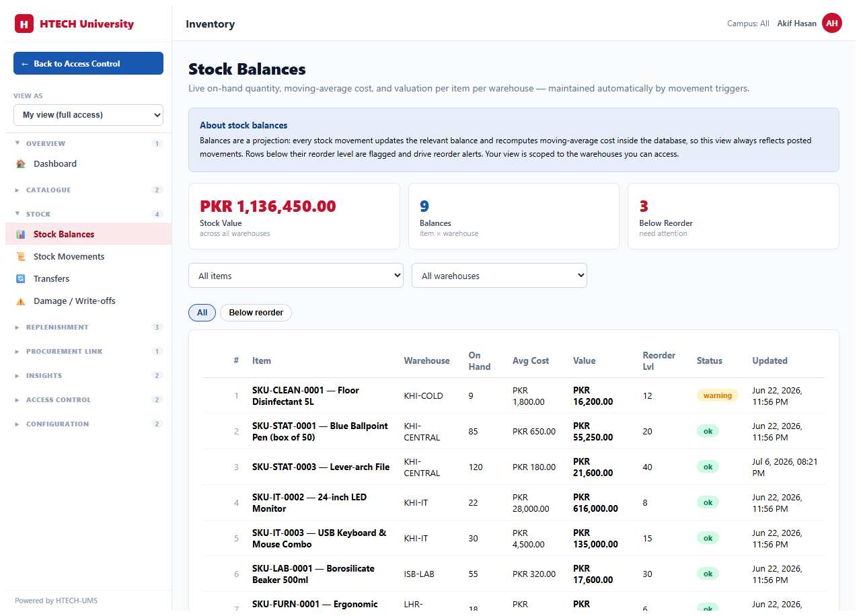Click the ok badge for Lever-arch File
Screen dimensions: 861x616
pos(708,467)
